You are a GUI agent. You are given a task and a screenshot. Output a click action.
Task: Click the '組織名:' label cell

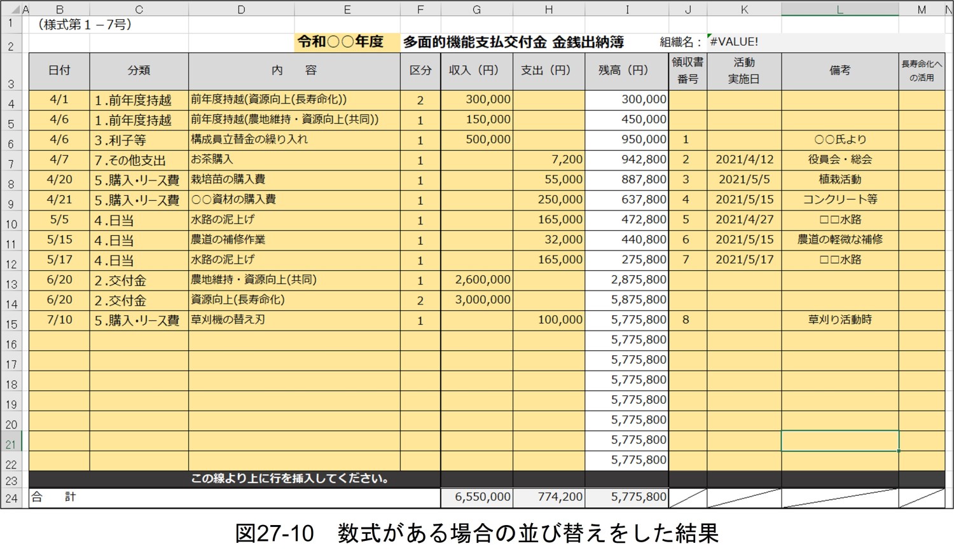[x=681, y=42]
